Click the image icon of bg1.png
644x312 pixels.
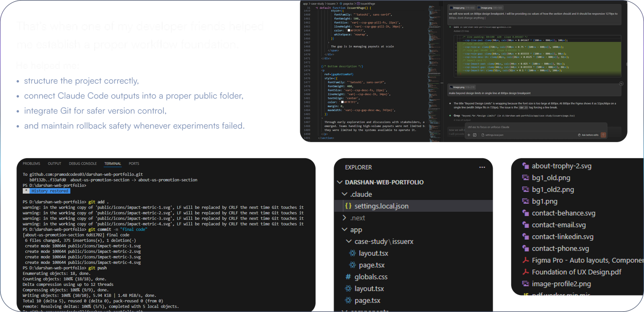tap(525, 201)
